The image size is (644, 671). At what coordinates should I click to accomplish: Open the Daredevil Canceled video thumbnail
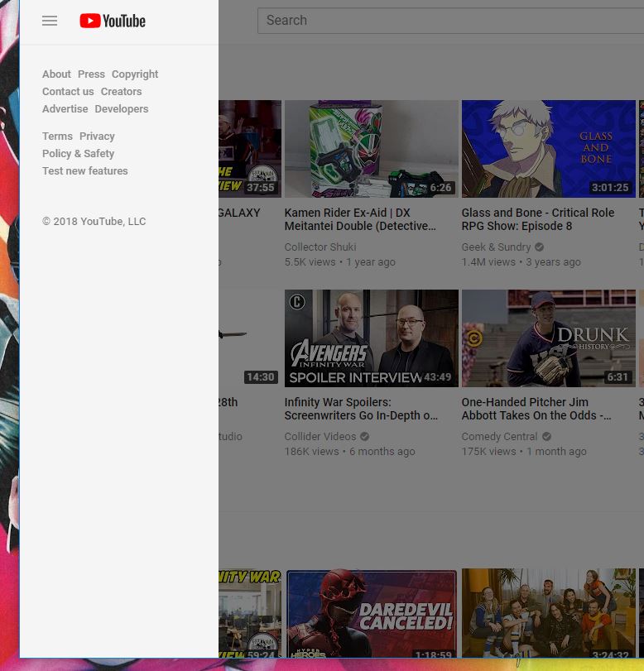pyautogui.click(x=371, y=614)
